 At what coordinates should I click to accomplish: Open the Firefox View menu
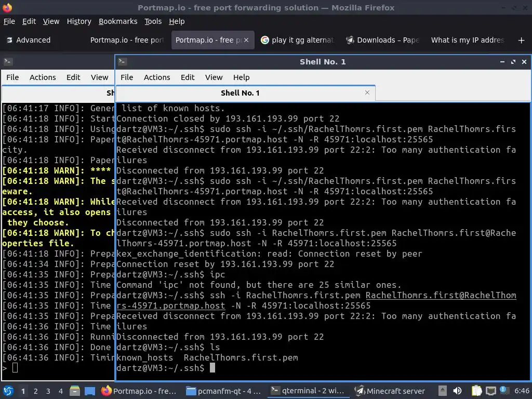pos(51,21)
